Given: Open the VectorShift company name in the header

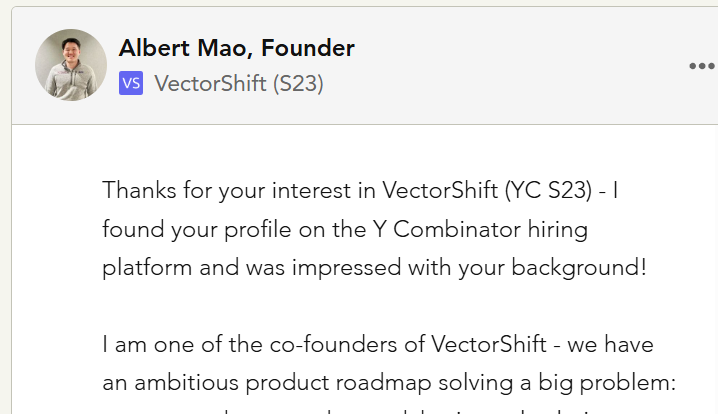Looking at the screenshot, I should tap(210, 83).
